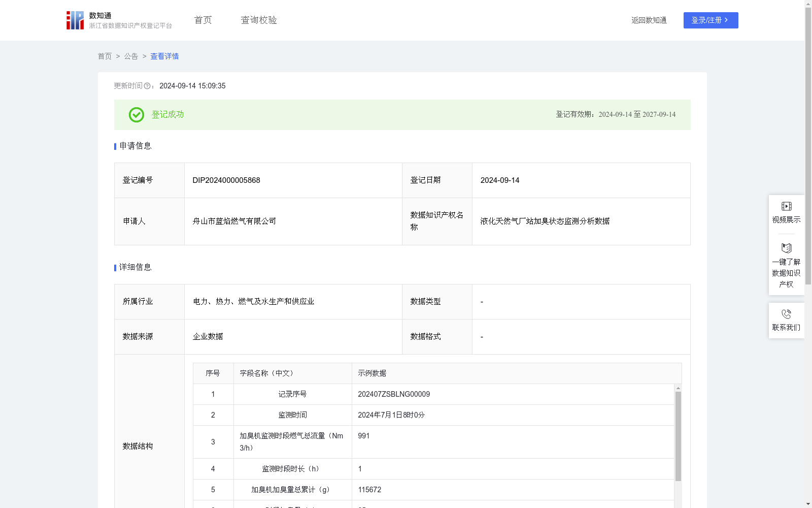Click the page scroll-up arrow
This screenshot has width=812, height=508.
click(808, 4)
